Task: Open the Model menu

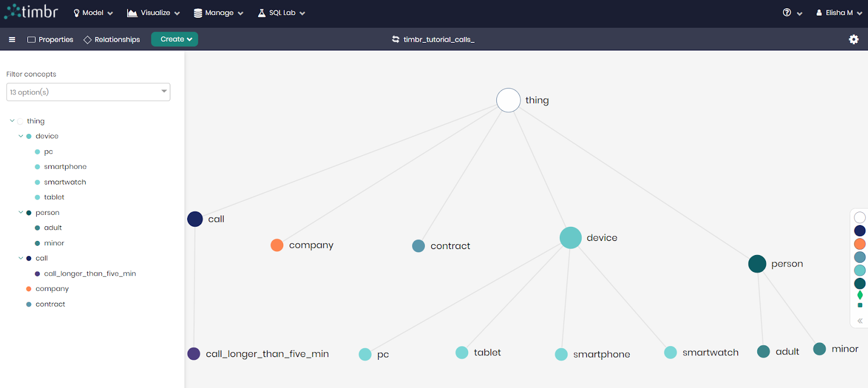Action: 93,13
